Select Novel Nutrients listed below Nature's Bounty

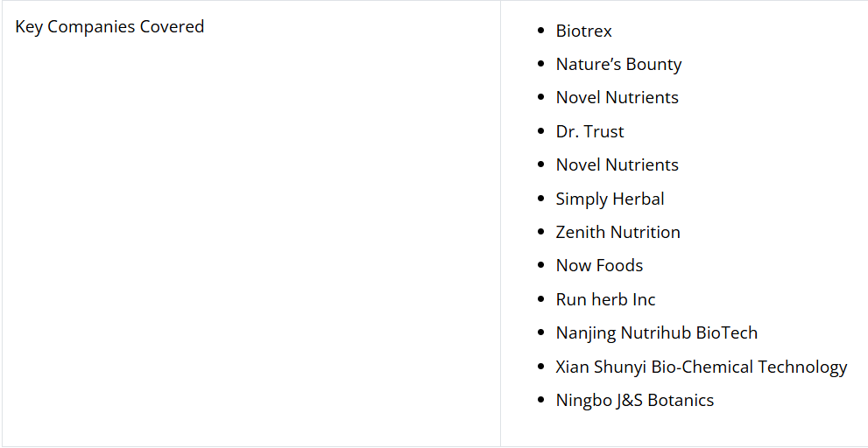coord(617,98)
